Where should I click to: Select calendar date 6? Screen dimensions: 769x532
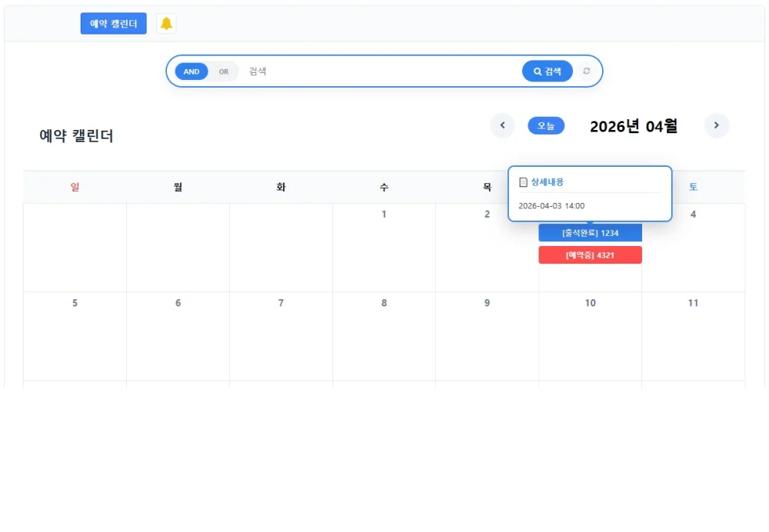coord(178,303)
